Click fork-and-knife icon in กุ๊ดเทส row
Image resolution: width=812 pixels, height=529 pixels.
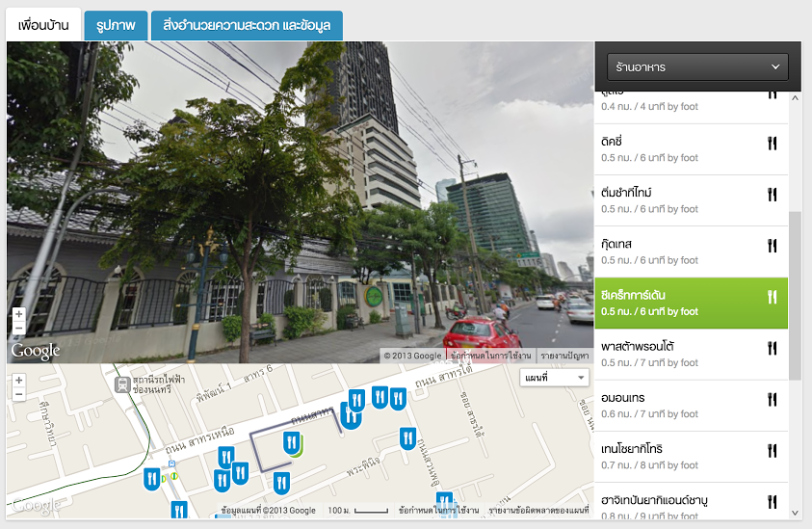(x=772, y=246)
